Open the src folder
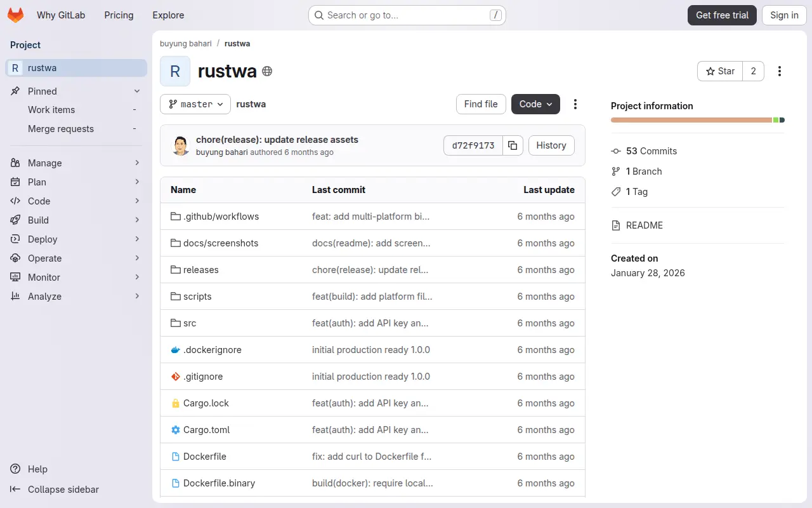812x508 pixels. point(190,323)
